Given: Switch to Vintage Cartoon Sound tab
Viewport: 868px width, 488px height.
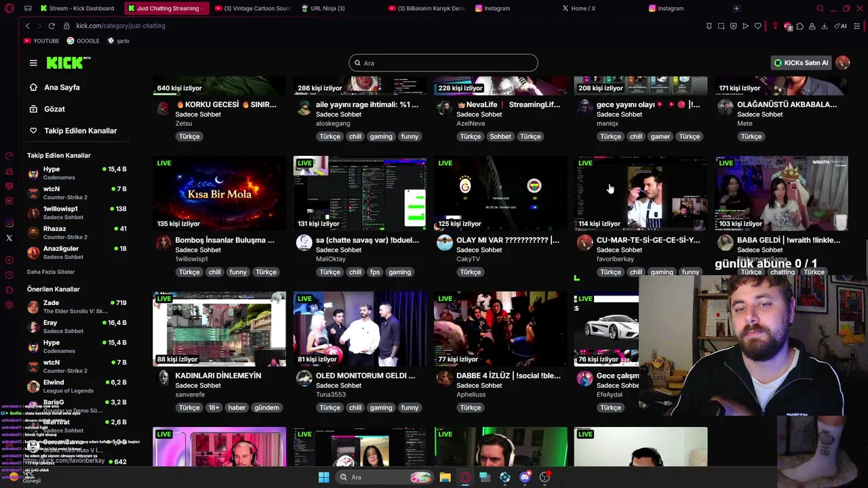Looking at the screenshot, I should 252,8.
